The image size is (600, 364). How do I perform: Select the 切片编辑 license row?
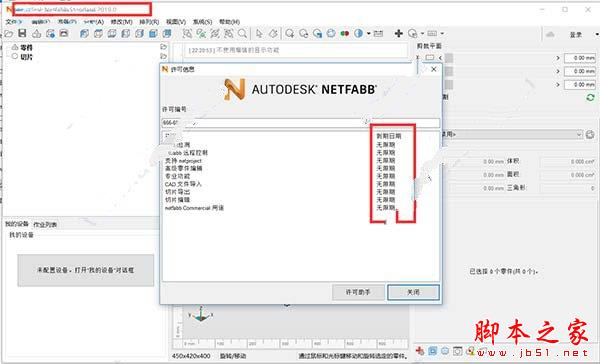(x=301, y=200)
